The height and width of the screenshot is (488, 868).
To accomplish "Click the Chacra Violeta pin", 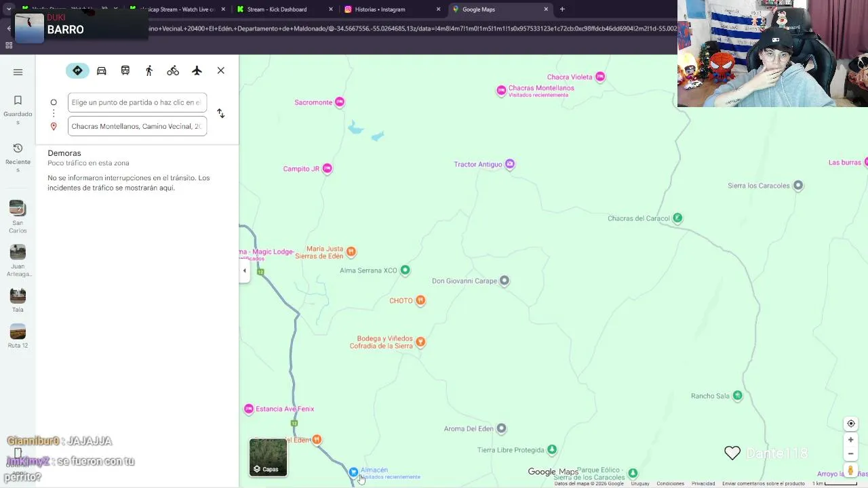I will [x=600, y=77].
